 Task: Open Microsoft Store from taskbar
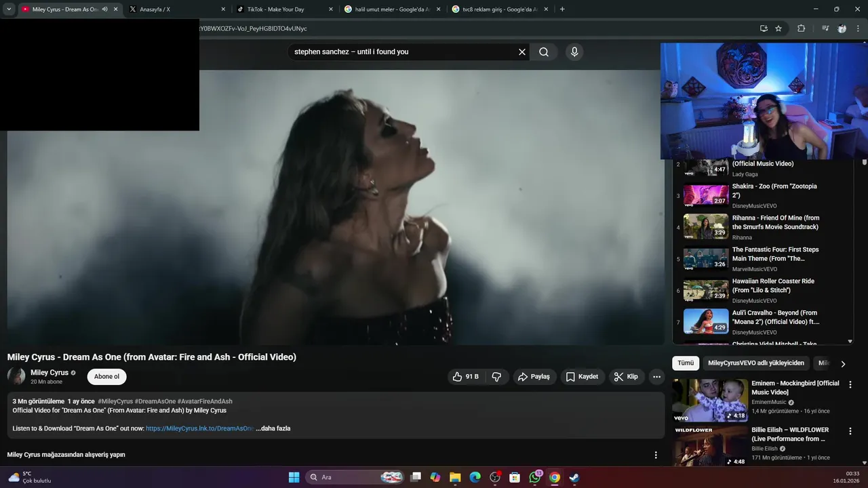pyautogui.click(x=515, y=477)
